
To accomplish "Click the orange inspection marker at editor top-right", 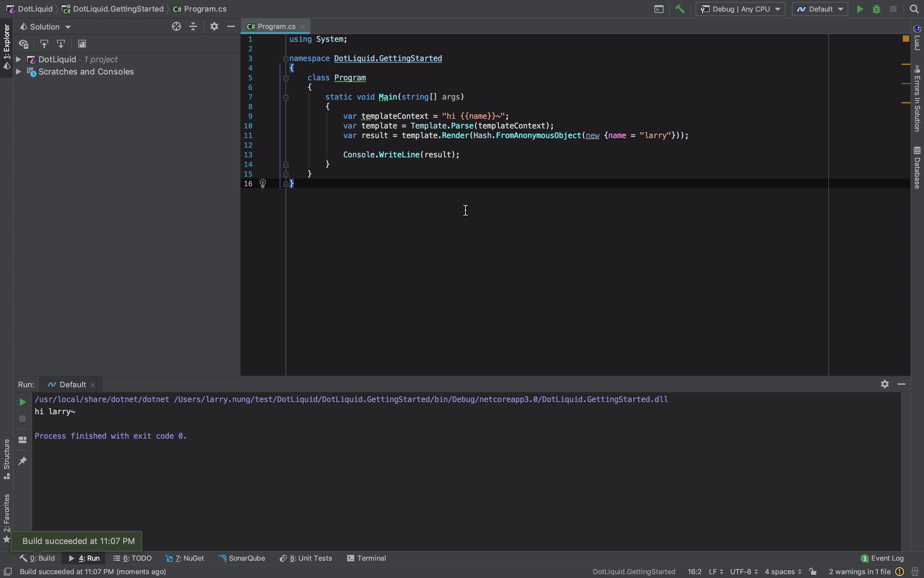I will 906,39.
